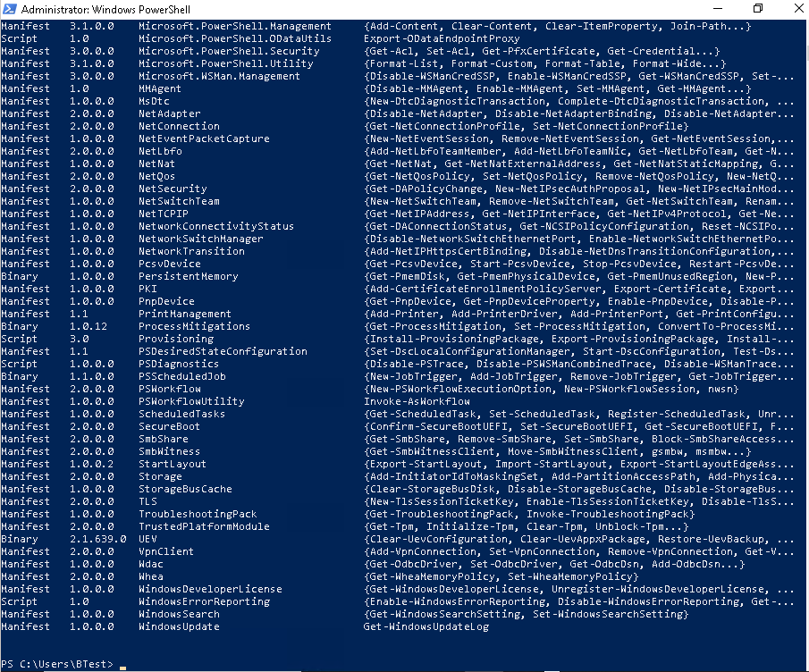Click the 'ProcessMitigations' module name

tap(195, 326)
